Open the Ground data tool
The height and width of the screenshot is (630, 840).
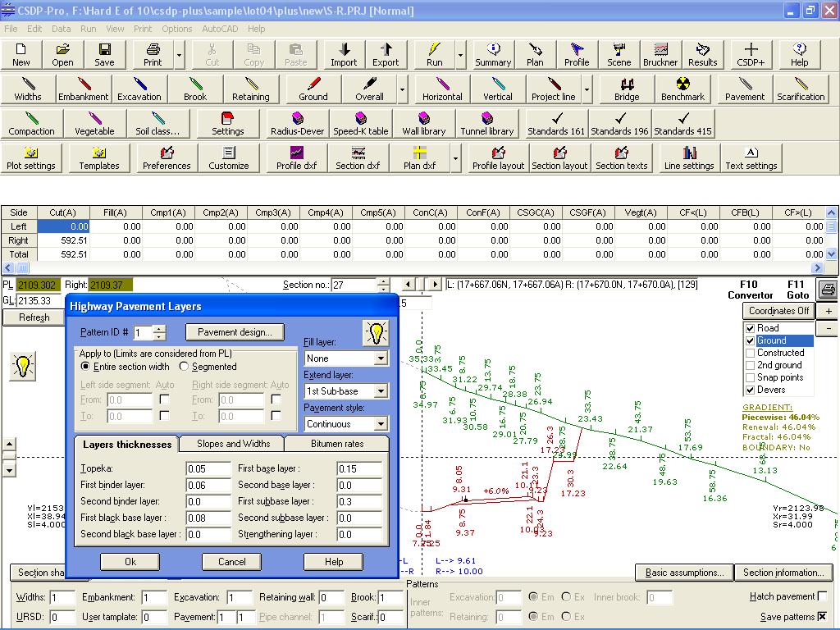tap(313, 89)
